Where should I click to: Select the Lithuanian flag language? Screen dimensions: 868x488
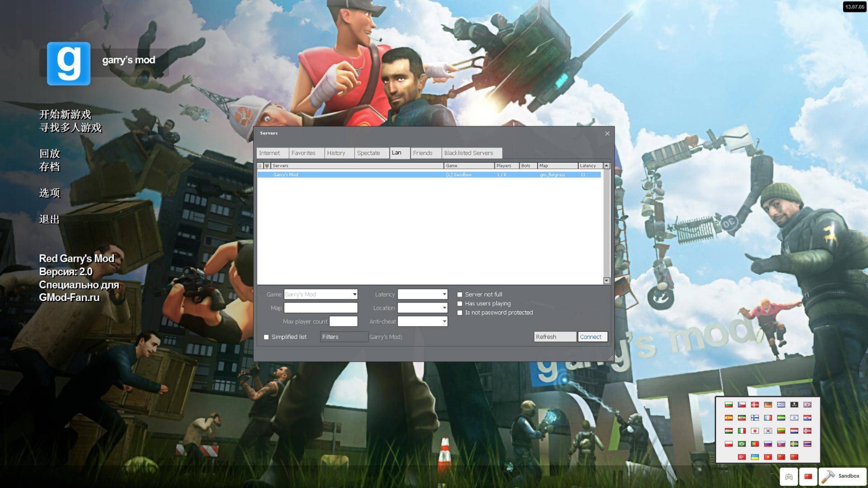click(781, 431)
